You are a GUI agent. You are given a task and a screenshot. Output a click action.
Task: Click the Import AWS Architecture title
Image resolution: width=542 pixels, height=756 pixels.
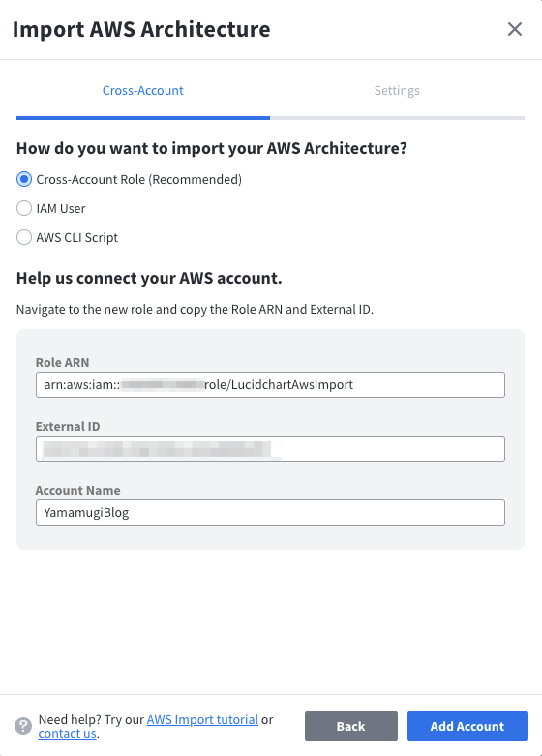(x=141, y=29)
